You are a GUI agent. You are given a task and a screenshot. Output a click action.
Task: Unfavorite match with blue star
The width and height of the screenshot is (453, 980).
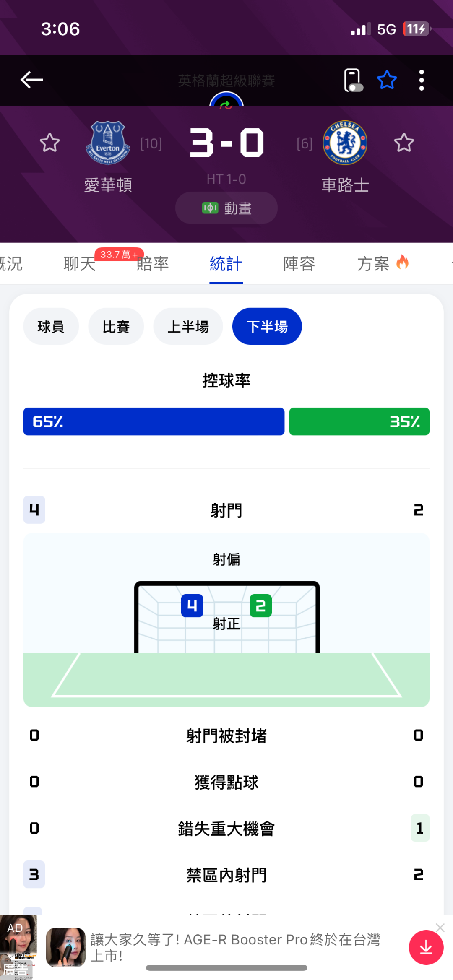[x=387, y=80]
